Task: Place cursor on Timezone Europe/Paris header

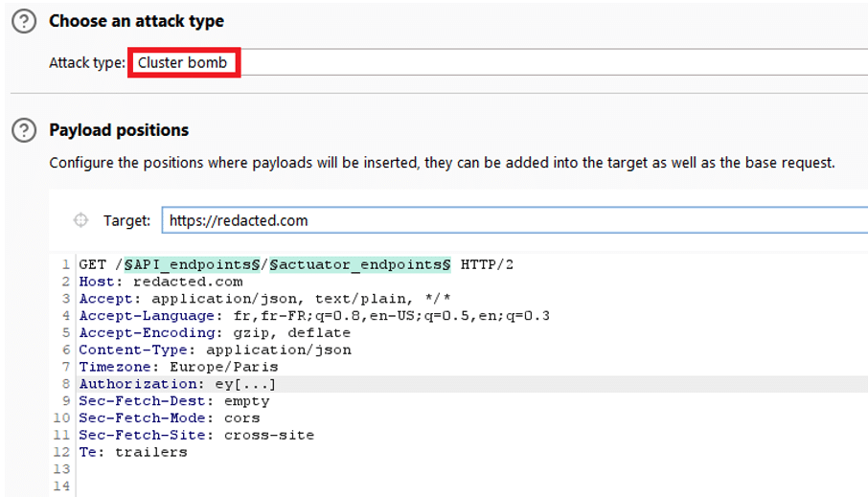Action: pos(178,367)
